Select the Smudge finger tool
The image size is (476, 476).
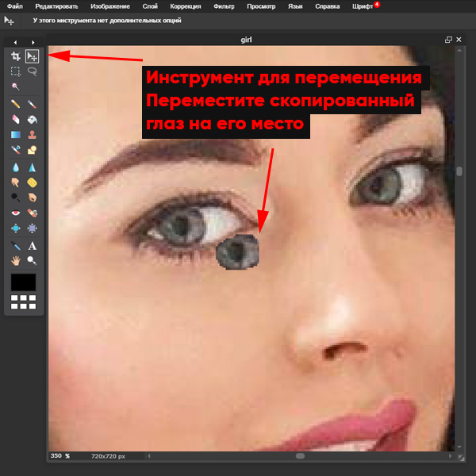(x=16, y=182)
